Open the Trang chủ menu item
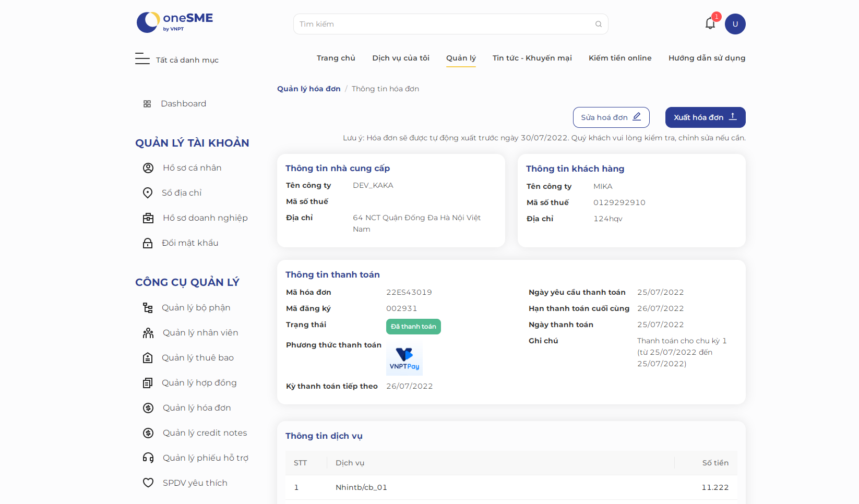Screen dimensions: 859x504 pyautogui.click(x=336, y=58)
